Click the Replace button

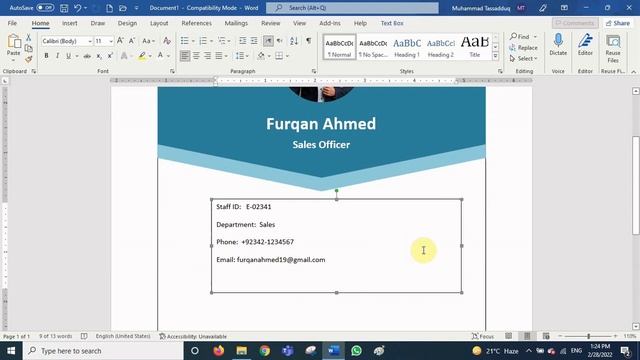[x=523, y=48]
